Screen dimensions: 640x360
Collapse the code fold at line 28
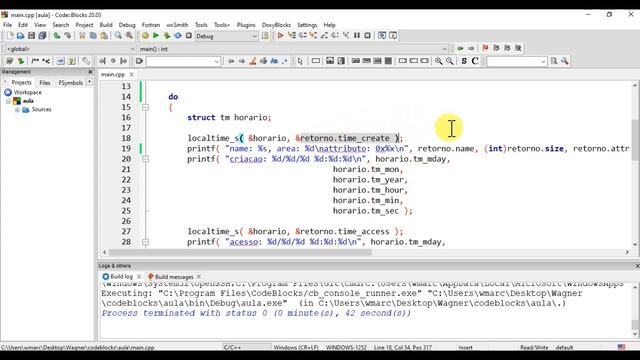pos(145,242)
